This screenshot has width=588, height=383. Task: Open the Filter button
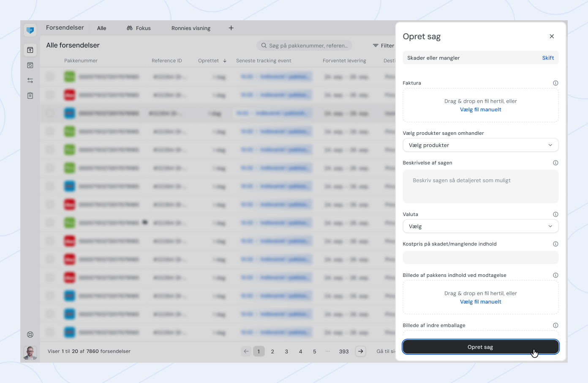click(384, 46)
